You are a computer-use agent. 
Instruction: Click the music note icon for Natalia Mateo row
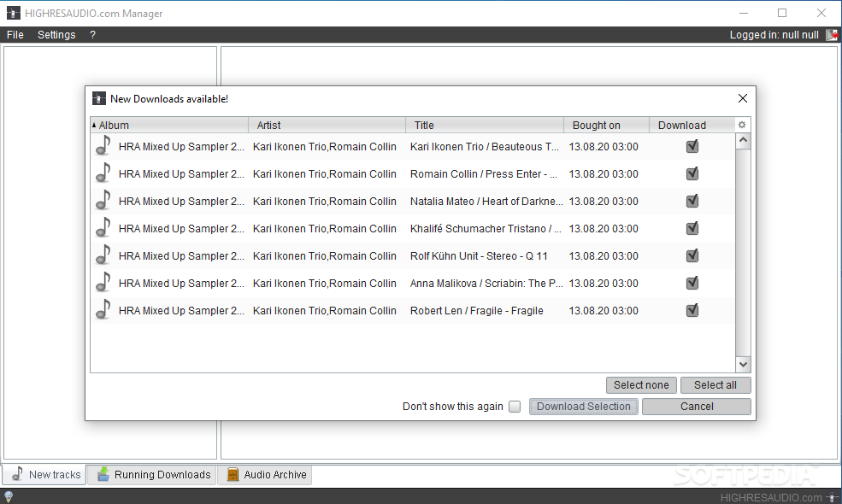[x=103, y=200]
